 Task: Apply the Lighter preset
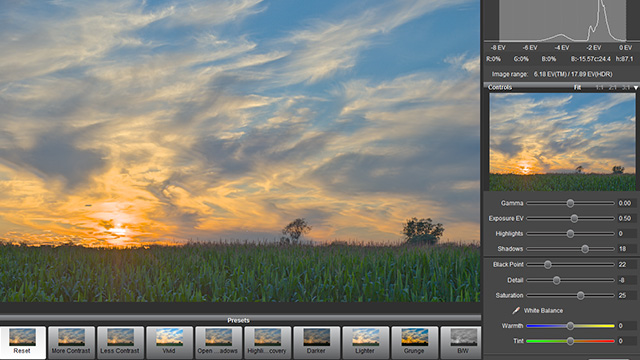click(x=365, y=342)
